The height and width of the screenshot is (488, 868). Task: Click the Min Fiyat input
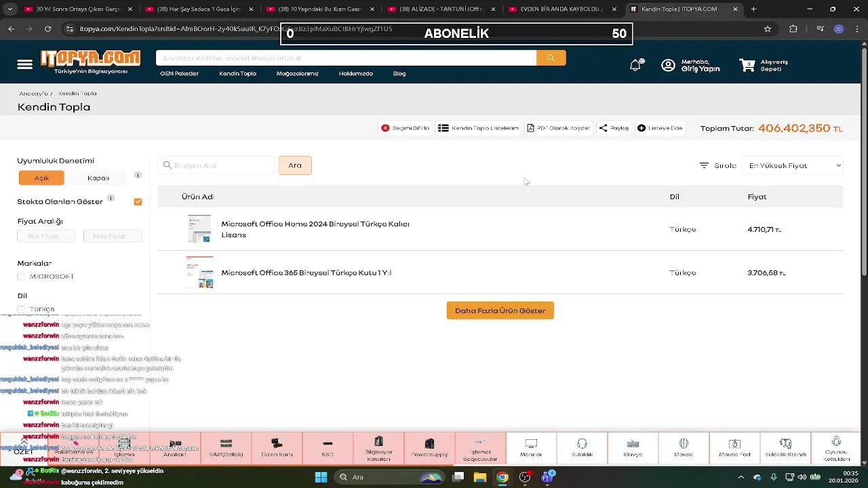tap(46, 236)
